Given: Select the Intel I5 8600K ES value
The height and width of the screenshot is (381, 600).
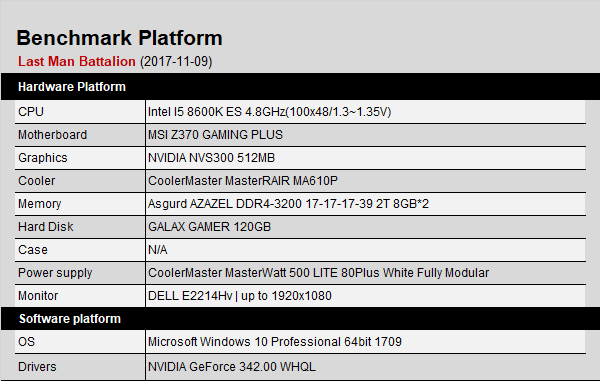Looking at the screenshot, I should (269, 112).
